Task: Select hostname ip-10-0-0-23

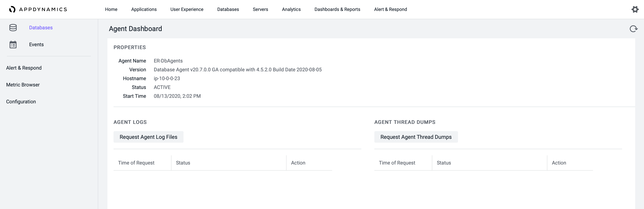Action: click(x=167, y=78)
